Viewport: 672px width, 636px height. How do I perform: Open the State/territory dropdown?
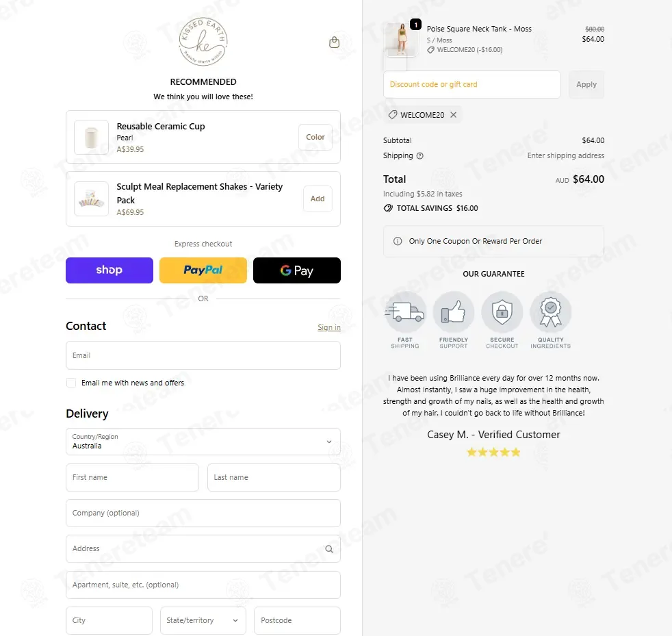[203, 620]
